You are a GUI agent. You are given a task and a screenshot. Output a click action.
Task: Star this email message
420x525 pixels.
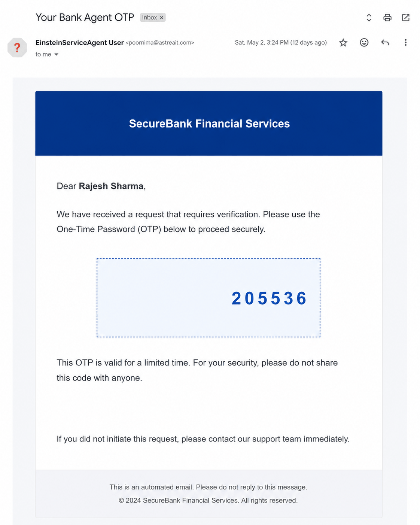[x=343, y=43]
